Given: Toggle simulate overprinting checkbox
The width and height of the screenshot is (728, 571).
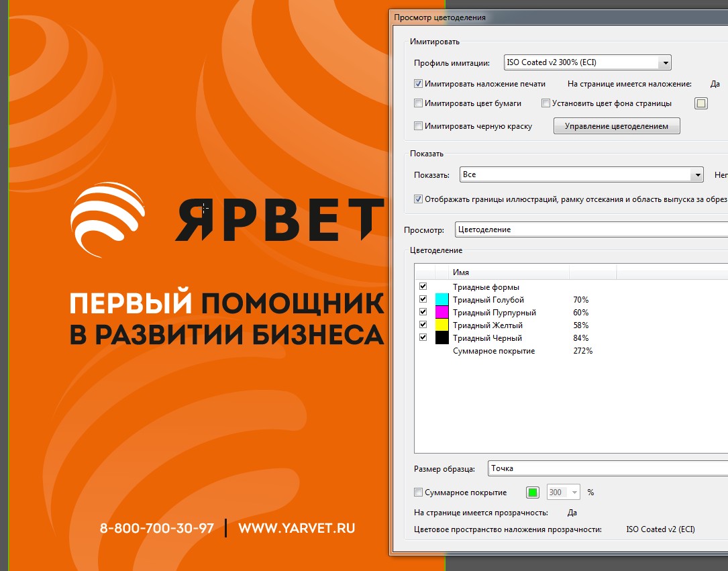Looking at the screenshot, I should [x=418, y=84].
